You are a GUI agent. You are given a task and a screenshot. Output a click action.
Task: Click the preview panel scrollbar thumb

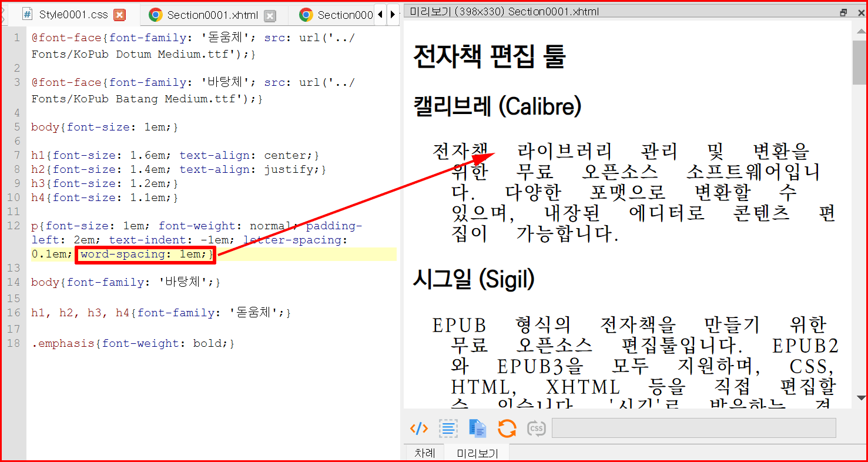(x=859, y=63)
